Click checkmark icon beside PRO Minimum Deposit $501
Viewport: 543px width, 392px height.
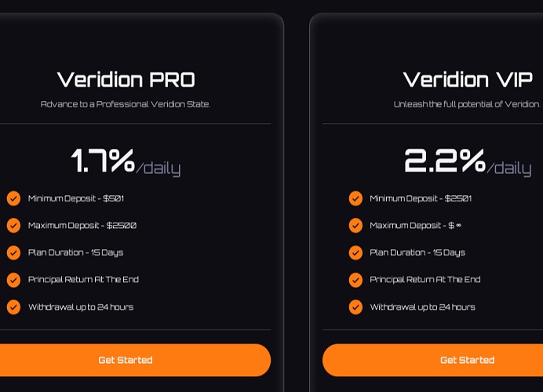pyautogui.click(x=13, y=198)
